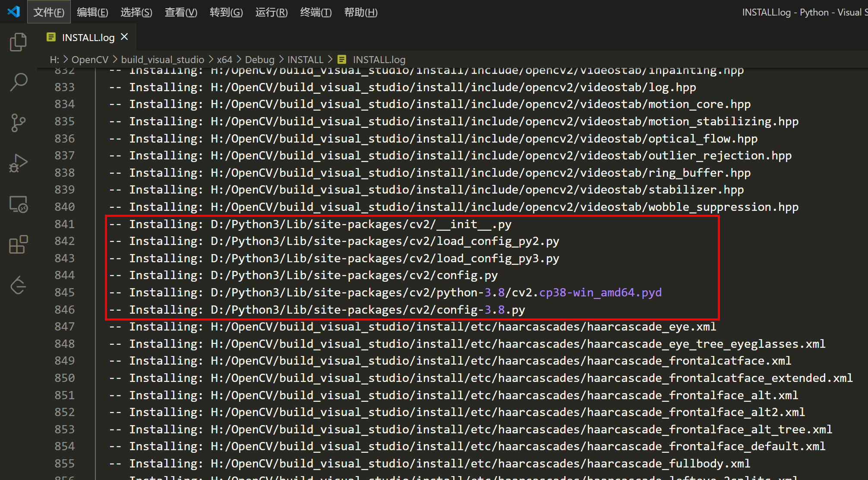
Task: Click the INSTALL.log tab file icon
Action: coord(51,37)
